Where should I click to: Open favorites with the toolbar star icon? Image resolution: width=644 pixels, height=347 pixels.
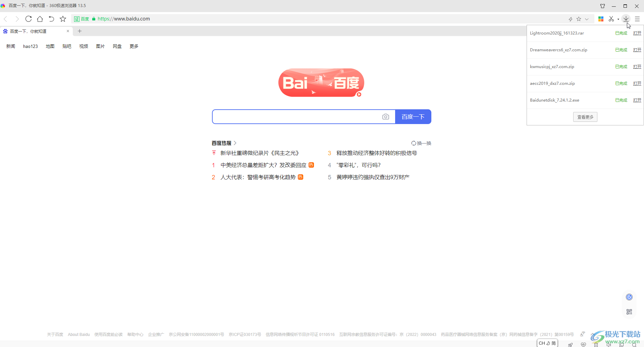tap(63, 19)
